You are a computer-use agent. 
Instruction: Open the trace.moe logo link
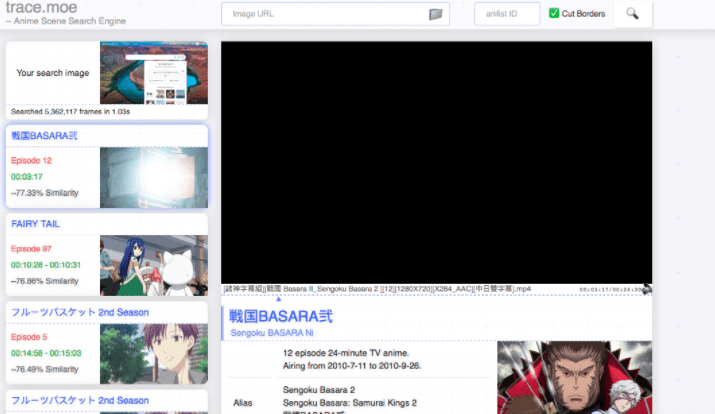40,9
